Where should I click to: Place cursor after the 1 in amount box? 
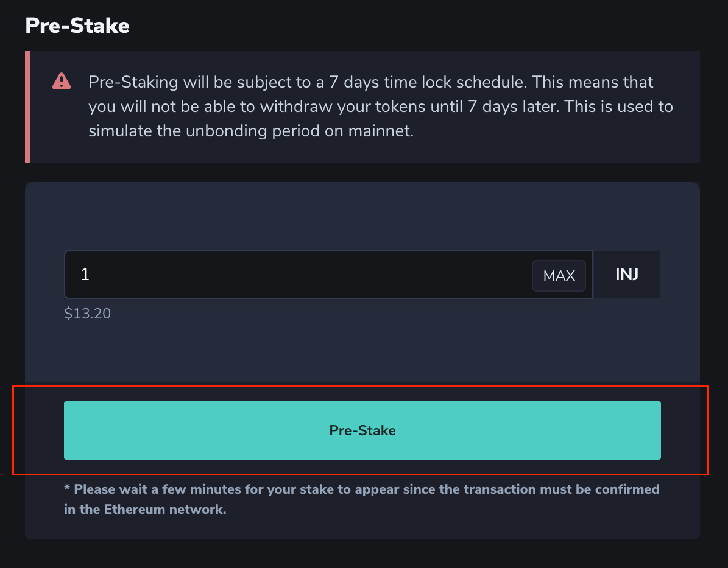[x=90, y=275]
